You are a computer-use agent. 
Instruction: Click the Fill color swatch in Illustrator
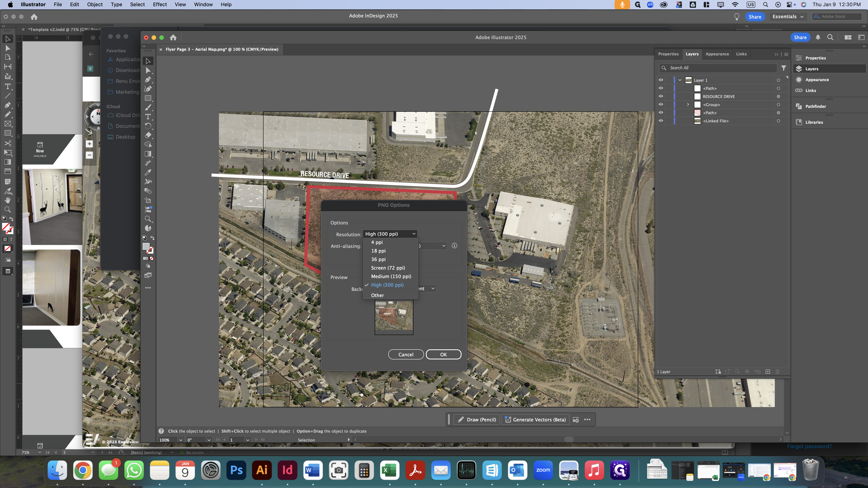[x=146, y=247]
